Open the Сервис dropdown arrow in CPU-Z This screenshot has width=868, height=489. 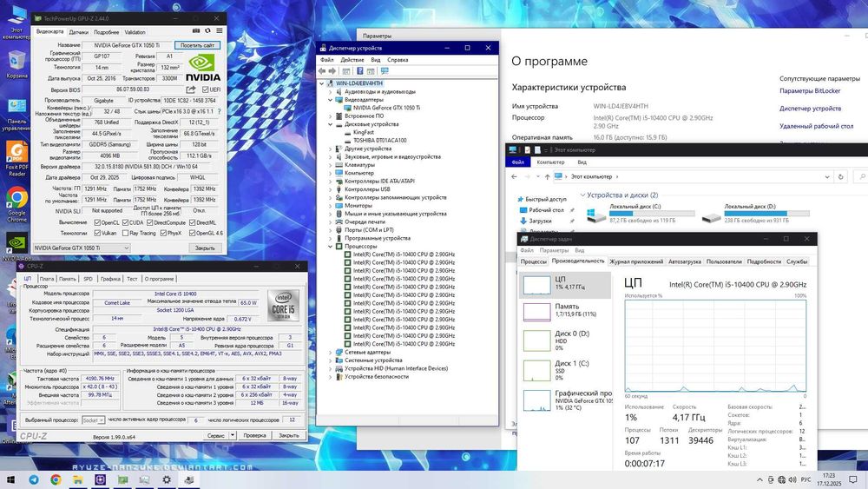(233, 435)
